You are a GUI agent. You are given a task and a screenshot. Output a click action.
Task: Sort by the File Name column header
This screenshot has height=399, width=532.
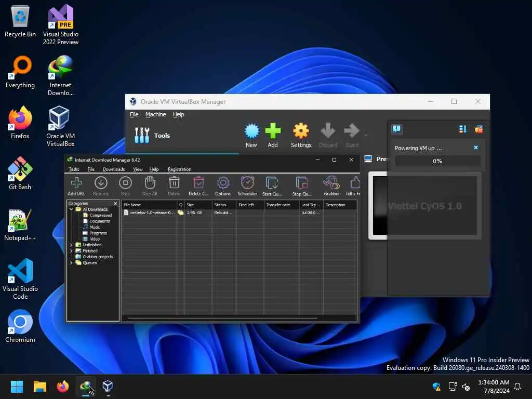tap(149, 205)
